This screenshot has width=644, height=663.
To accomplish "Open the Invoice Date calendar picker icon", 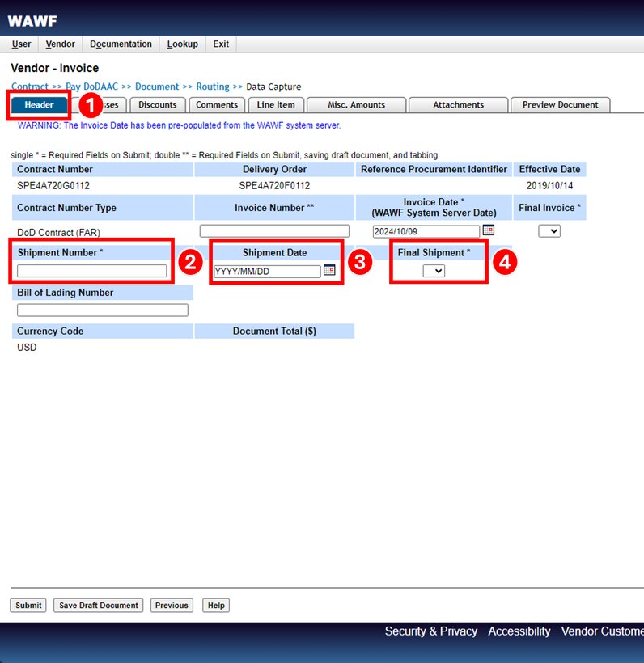I will tap(488, 230).
